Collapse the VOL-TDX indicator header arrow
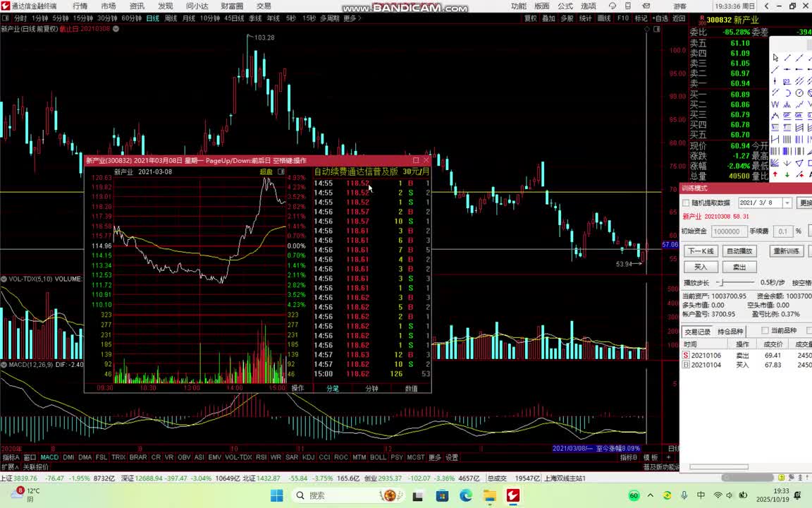 pos(4,279)
